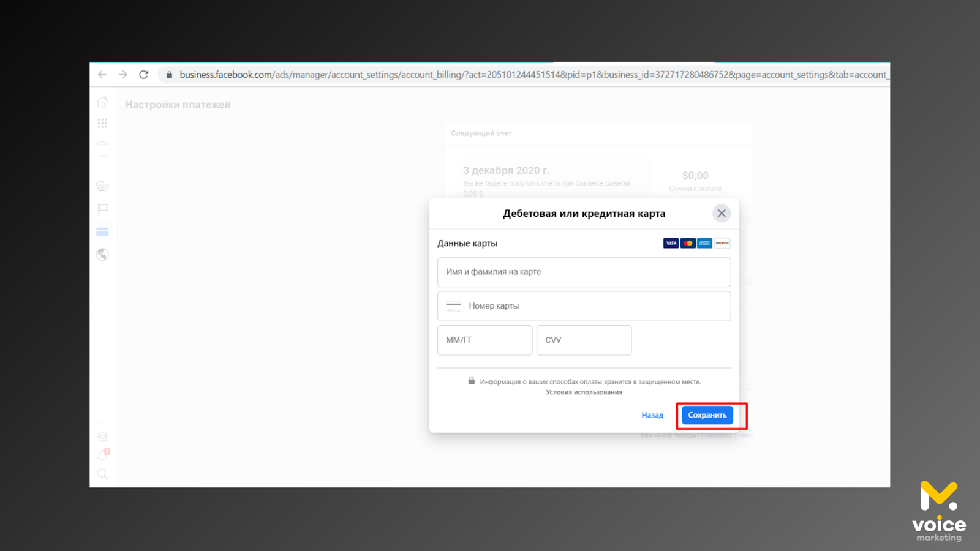Focus the CVV field
This screenshot has height=551, width=980.
(584, 340)
